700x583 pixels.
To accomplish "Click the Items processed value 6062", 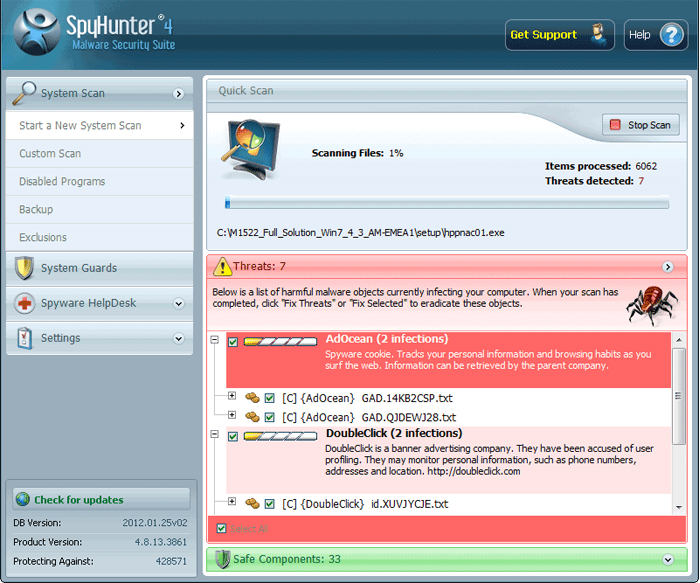I will click(646, 166).
